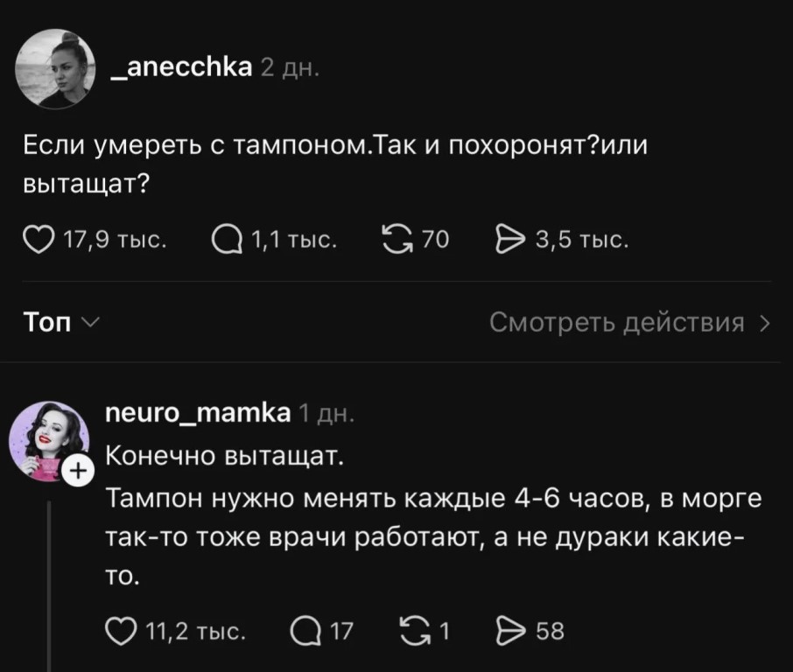793x672 pixels.
Task: Share the _anecchka post via send icon
Action: (x=509, y=238)
